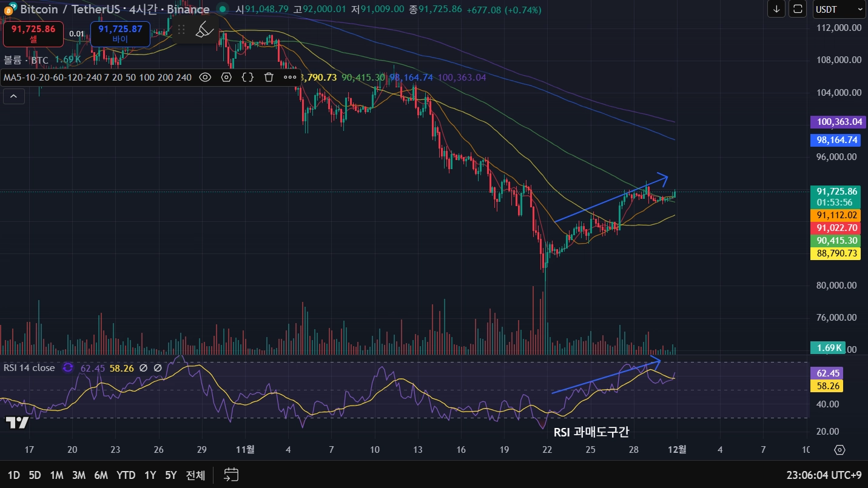This screenshot has height=488, width=868.
Task: Click the MA5-10-20-60-120-240 indicator name
Action: point(98,77)
